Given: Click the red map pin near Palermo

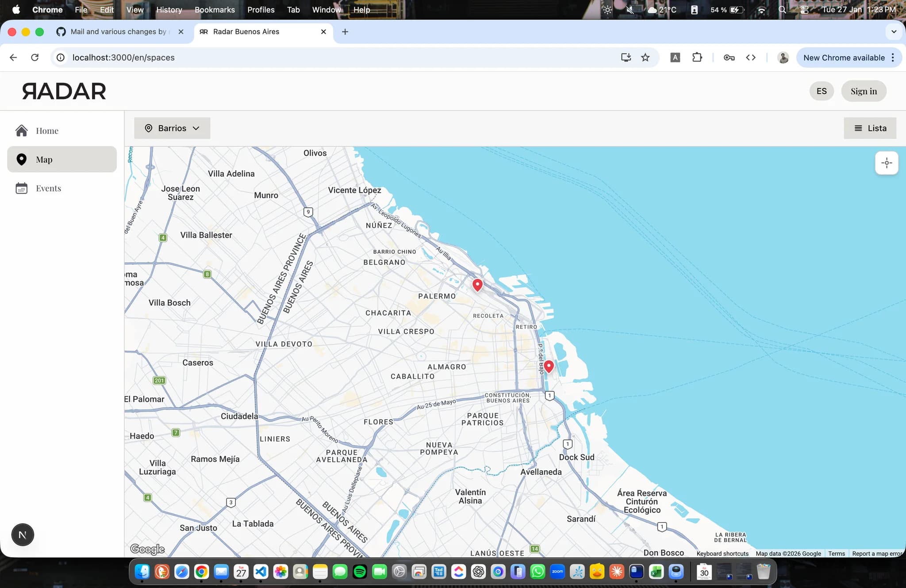Looking at the screenshot, I should click(x=477, y=284).
